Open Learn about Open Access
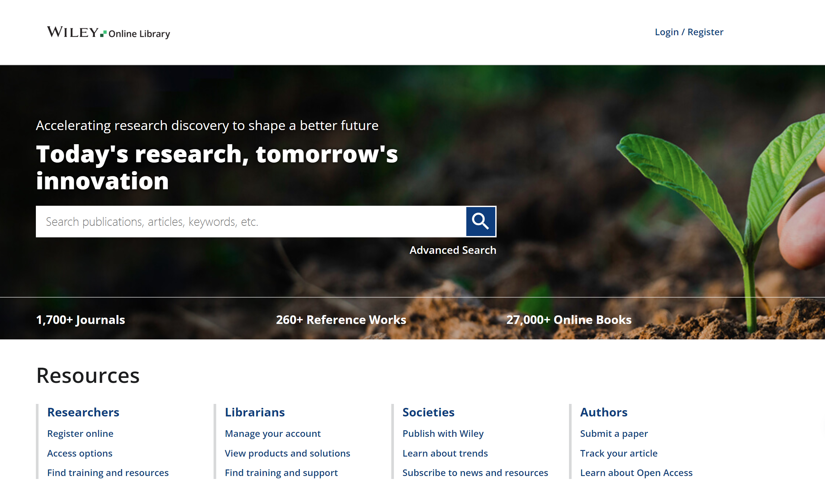This screenshot has width=825, height=504. tap(636, 472)
